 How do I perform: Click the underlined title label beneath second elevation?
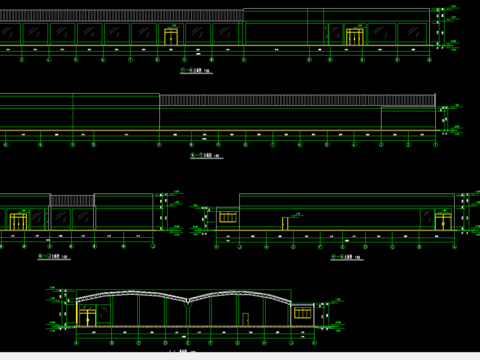tap(206, 156)
